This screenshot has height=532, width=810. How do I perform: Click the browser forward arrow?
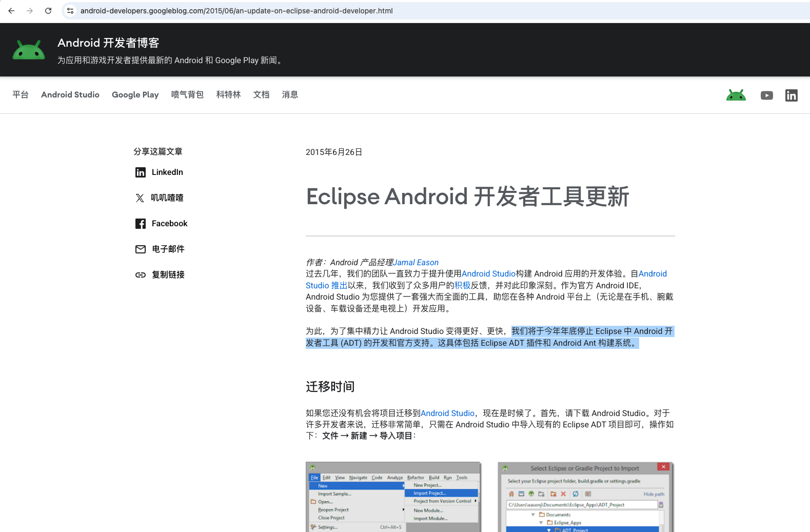click(30, 11)
